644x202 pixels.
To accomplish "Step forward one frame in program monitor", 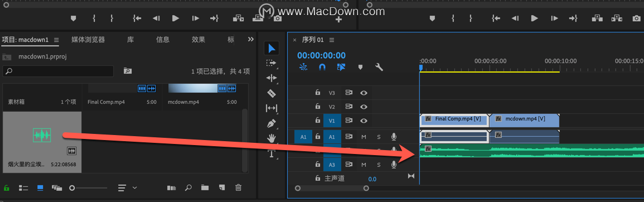I will 554,18.
